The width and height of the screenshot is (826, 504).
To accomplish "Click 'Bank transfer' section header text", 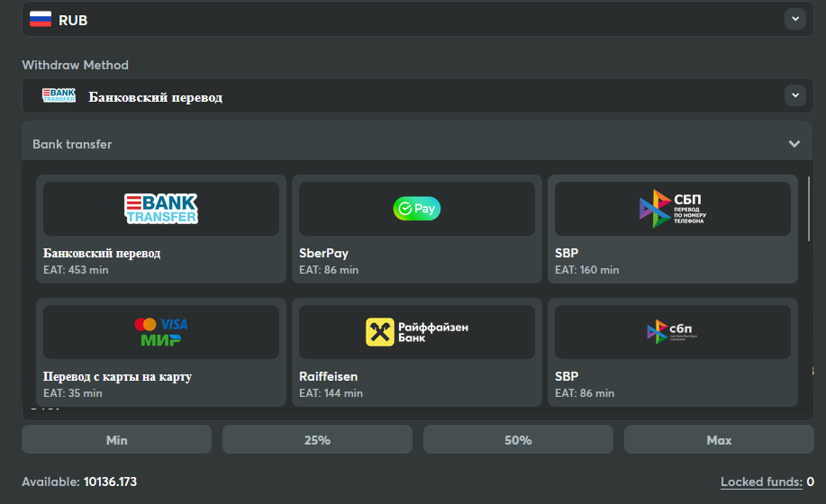I will (72, 144).
